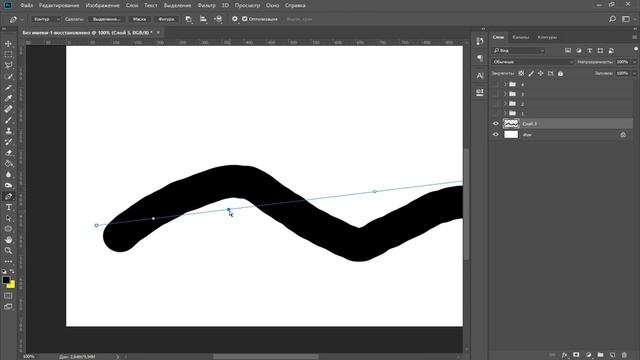
Task: Select the History Brush tool
Action: (8, 142)
